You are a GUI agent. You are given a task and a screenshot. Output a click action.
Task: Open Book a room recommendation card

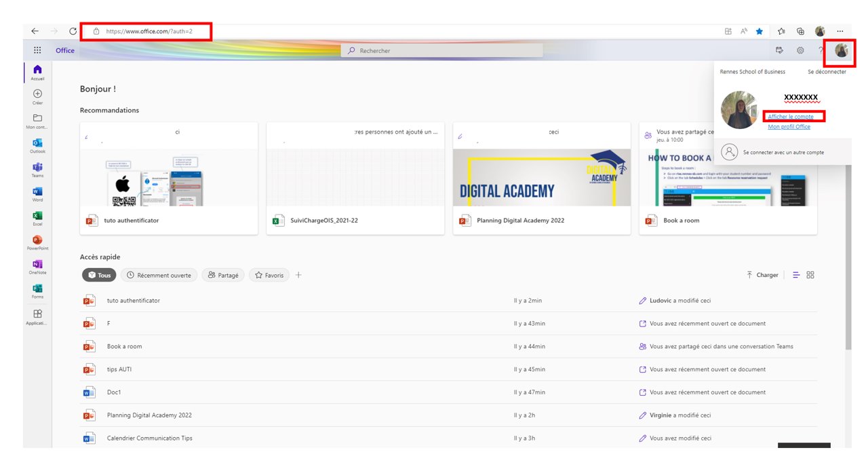(x=728, y=178)
